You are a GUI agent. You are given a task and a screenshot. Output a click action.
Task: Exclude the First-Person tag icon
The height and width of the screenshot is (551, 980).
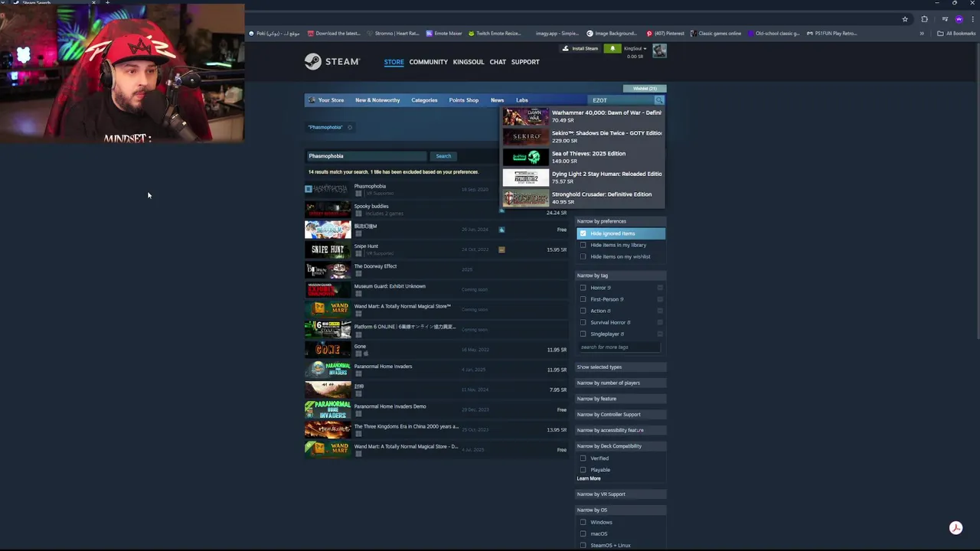pos(660,299)
